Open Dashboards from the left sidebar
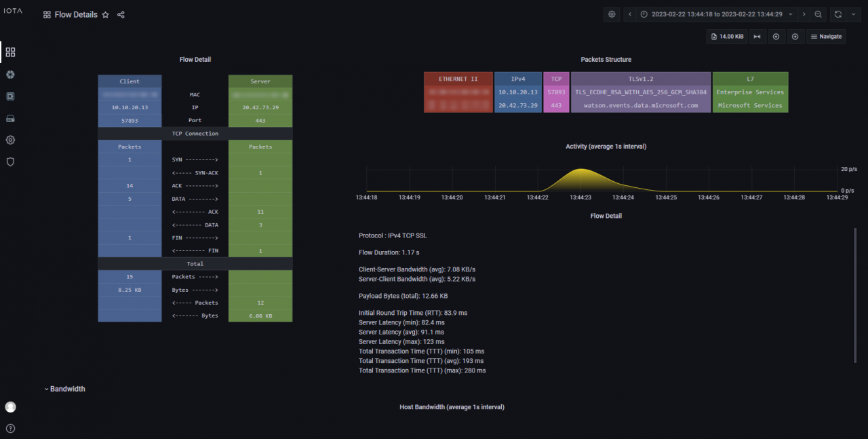 pos(9,52)
